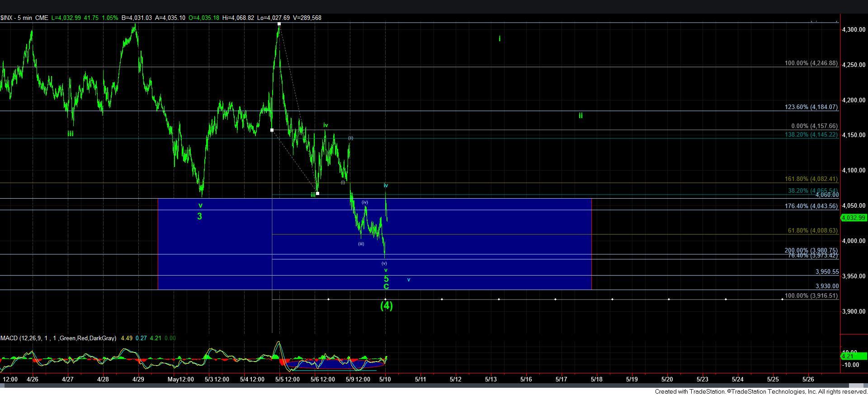Screen dimensions: 868x395
Task: Click the 4/29 date on time axis
Action: click(x=138, y=380)
